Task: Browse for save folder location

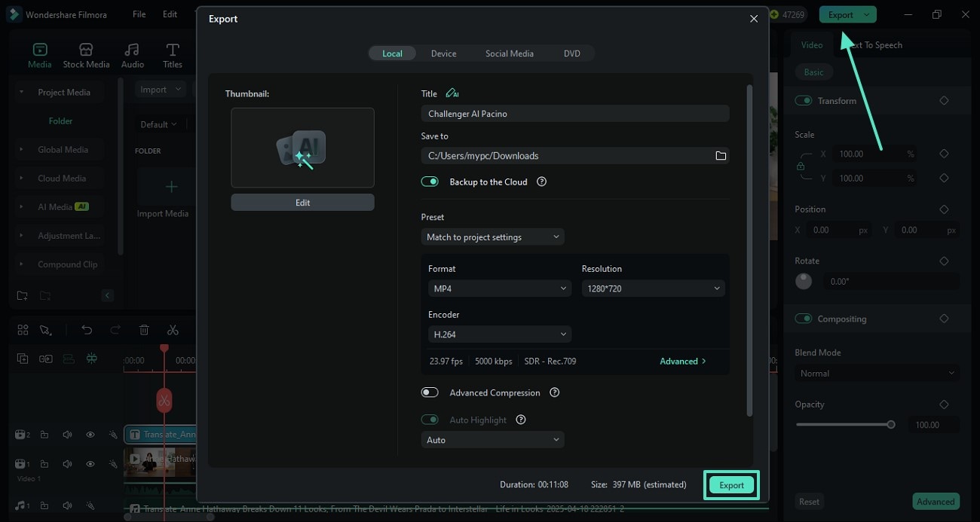Action: (x=721, y=156)
